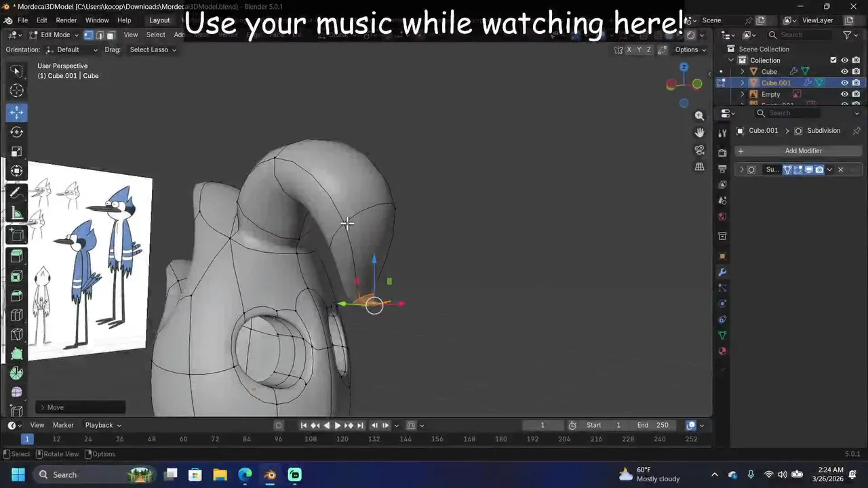Remove the Subdivision modifier with X
The image size is (868, 488).
(x=841, y=169)
